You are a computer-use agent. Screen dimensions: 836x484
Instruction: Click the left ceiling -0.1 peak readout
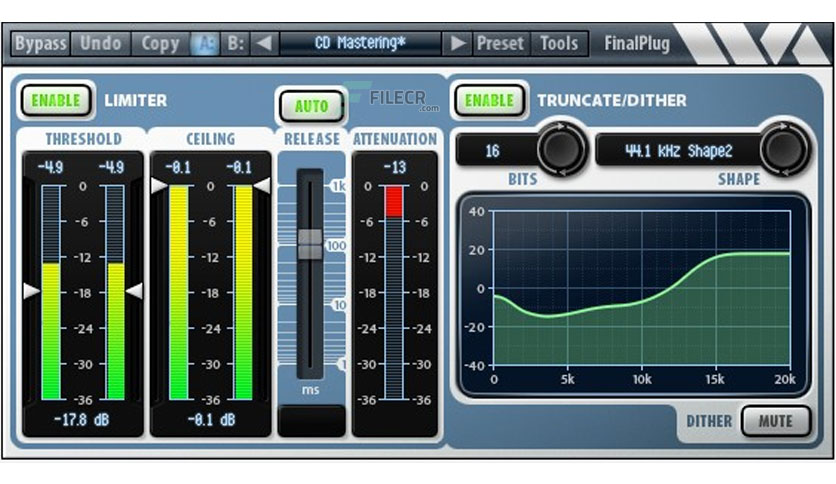[178, 167]
